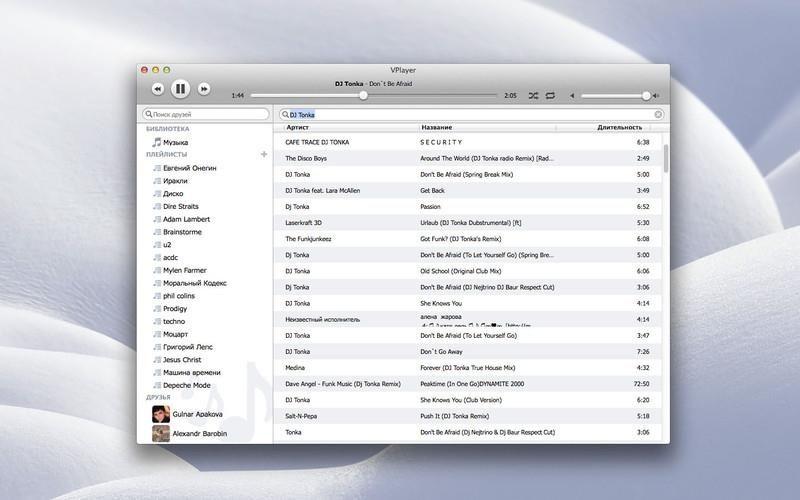Open the Музыка library

pyautogui.click(x=176, y=142)
